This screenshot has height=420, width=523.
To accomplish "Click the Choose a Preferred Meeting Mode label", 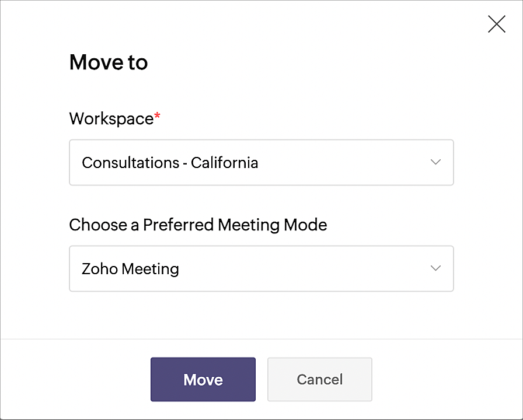I will pos(198,225).
